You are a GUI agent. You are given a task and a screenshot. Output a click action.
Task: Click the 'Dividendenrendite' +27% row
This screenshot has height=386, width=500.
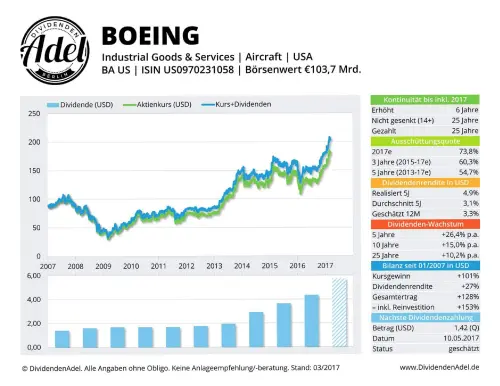tap(425, 286)
